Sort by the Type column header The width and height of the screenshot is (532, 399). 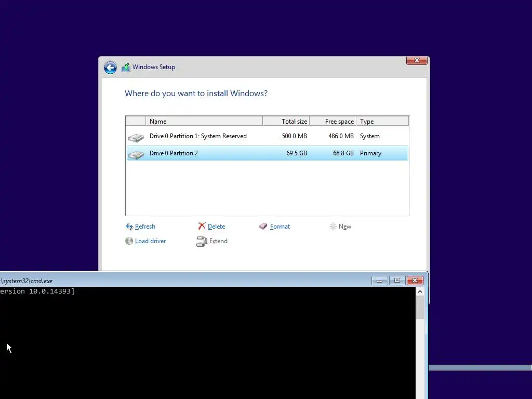(382, 121)
